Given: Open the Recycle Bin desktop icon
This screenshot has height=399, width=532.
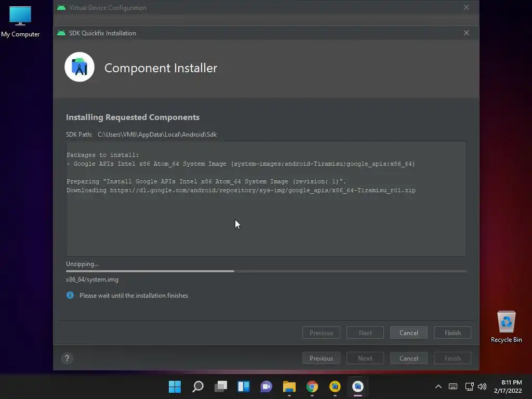Looking at the screenshot, I should tap(506, 327).
